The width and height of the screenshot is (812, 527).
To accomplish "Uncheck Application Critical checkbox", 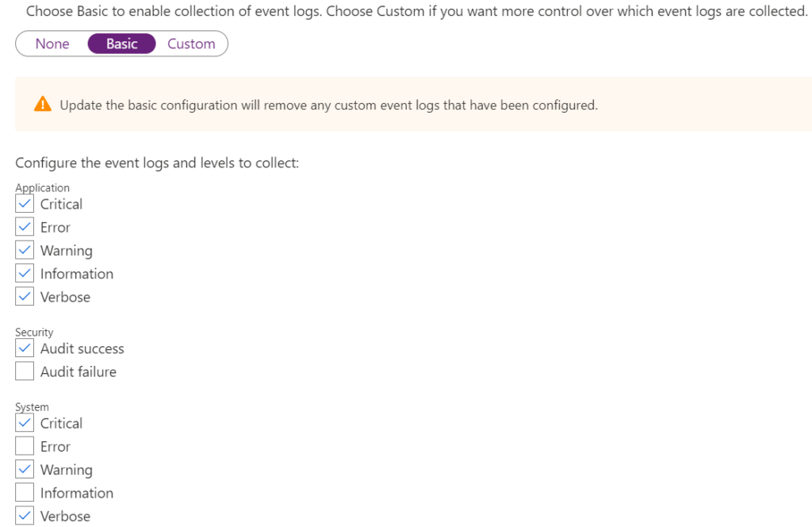I will point(25,204).
